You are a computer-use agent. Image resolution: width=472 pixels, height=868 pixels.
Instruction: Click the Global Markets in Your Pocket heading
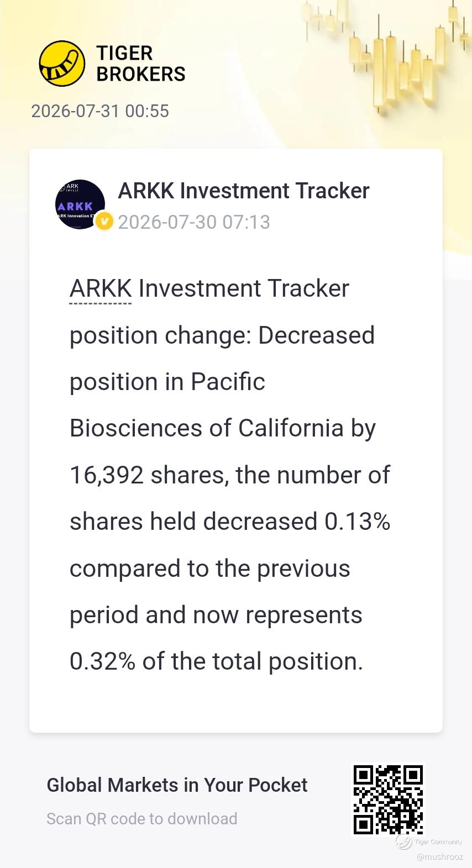[x=177, y=785]
